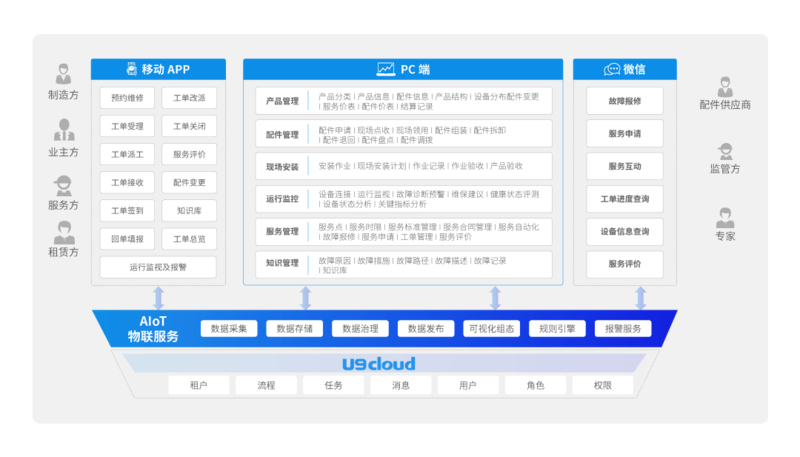
Task: Click the 流程 box under U9cloud
Action: [x=266, y=385]
